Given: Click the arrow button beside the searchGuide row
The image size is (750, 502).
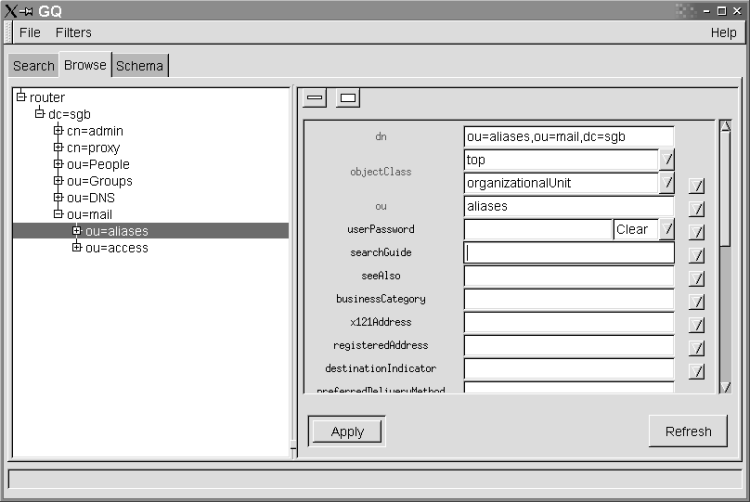Looking at the screenshot, I should (x=697, y=256).
